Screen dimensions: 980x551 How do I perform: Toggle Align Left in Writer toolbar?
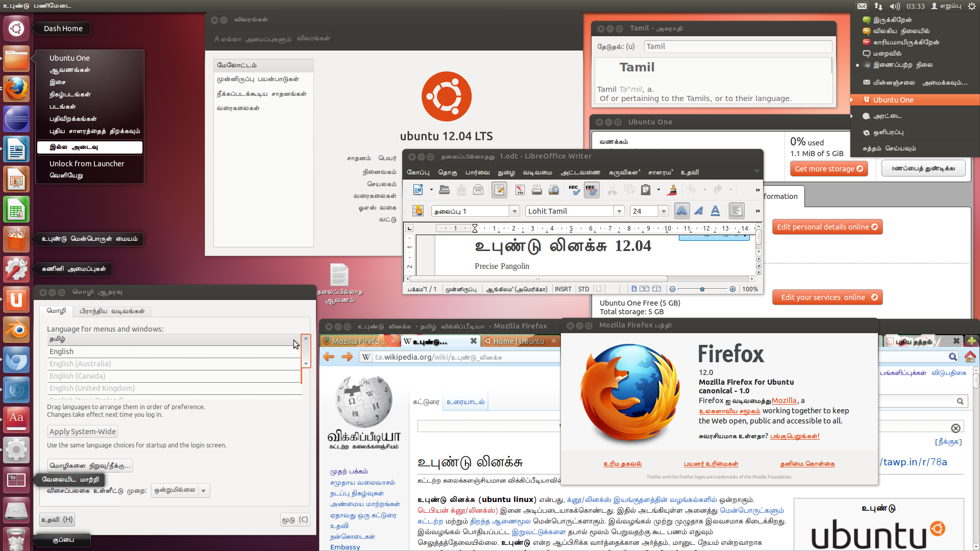click(736, 211)
